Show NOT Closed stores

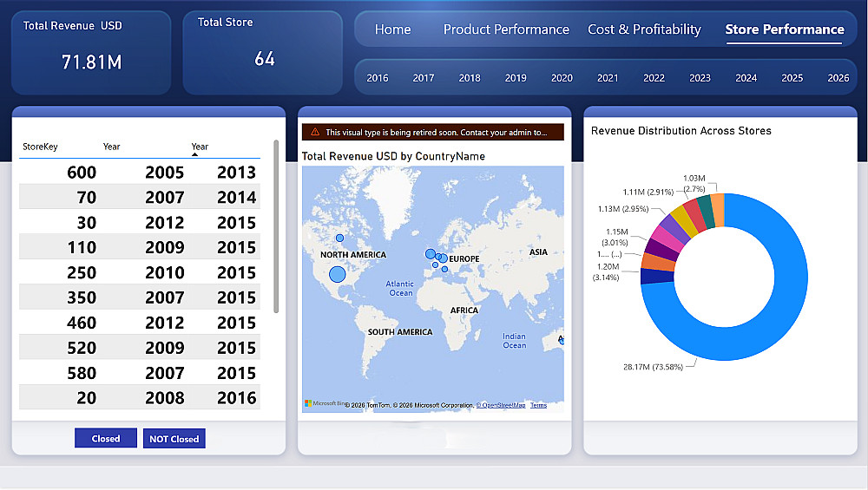174,439
